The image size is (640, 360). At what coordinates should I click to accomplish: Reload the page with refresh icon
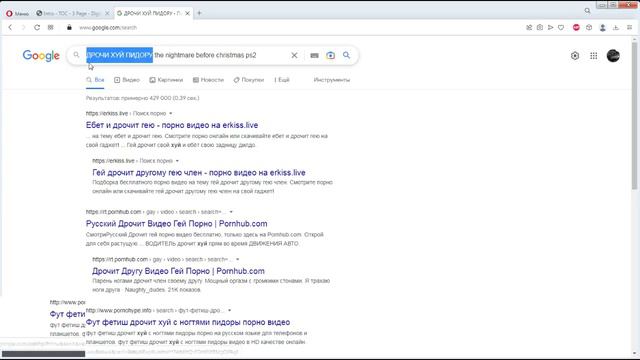pos(37,27)
